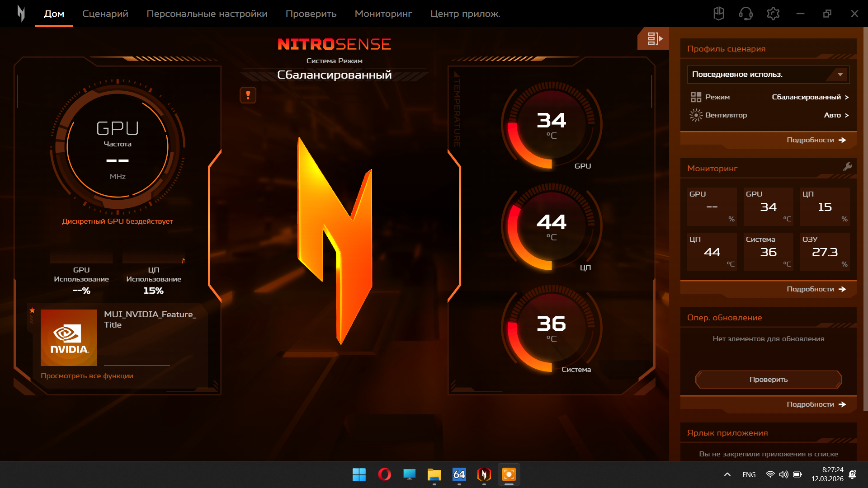Click the GPU temperature gauge
This screenshot has height=488, width=868.
551,125
